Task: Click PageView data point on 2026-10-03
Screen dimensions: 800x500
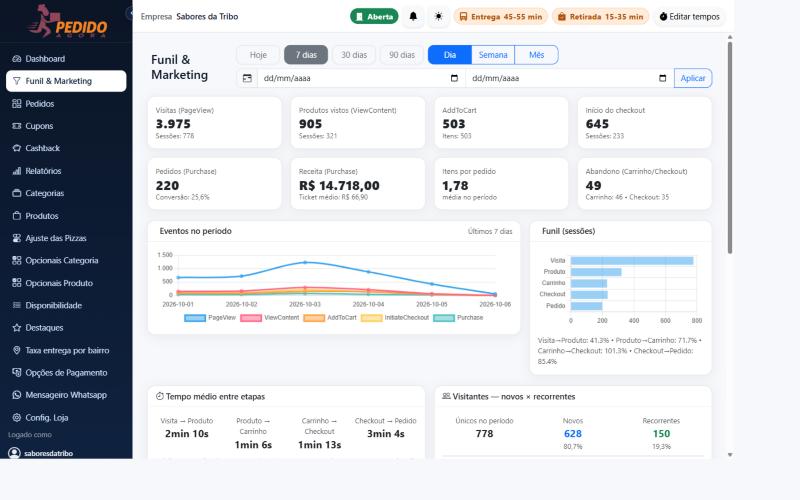Action: tap(305, 262)
